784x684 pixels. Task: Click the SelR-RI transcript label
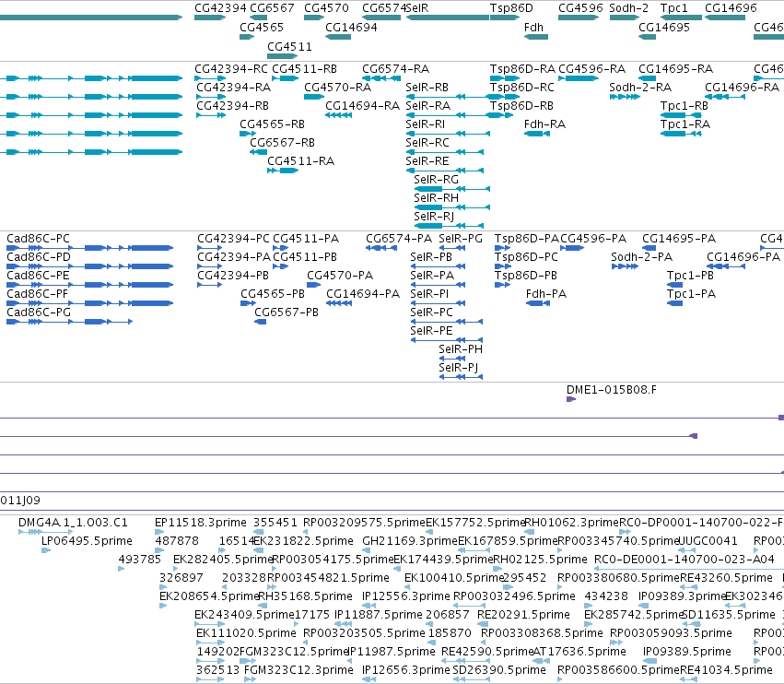point(425,124)
